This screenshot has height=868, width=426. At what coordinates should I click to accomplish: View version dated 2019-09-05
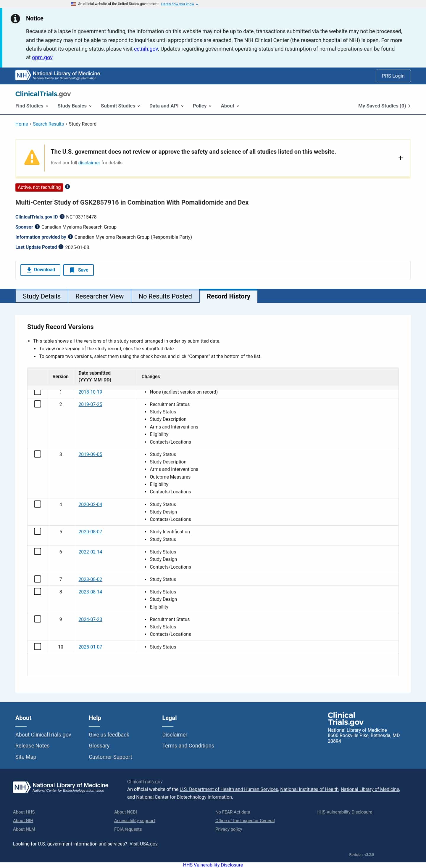(90, 454)
